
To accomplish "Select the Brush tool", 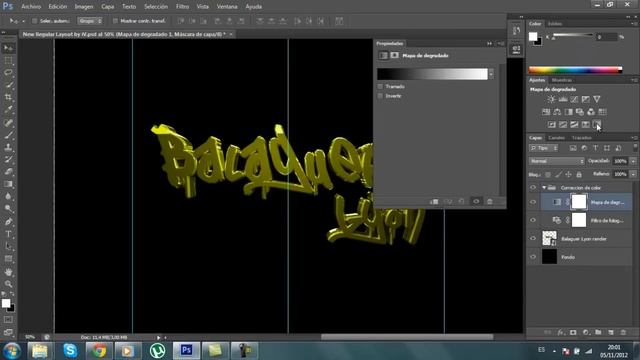I will [x=8, y=135].
